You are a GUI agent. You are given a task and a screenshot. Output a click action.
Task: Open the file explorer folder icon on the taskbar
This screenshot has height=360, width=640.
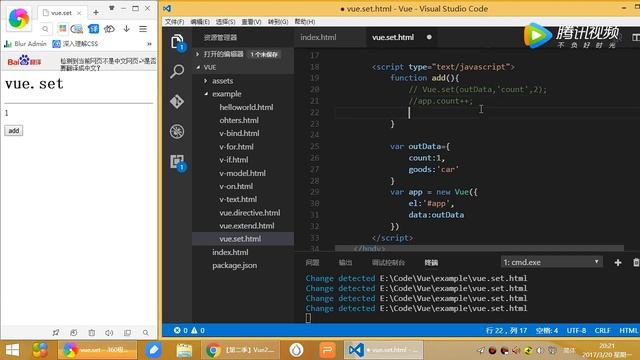click(184, 350)
